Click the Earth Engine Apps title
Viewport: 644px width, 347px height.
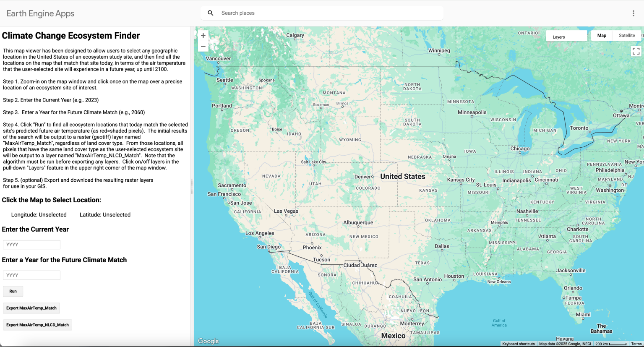click(40, 13)
